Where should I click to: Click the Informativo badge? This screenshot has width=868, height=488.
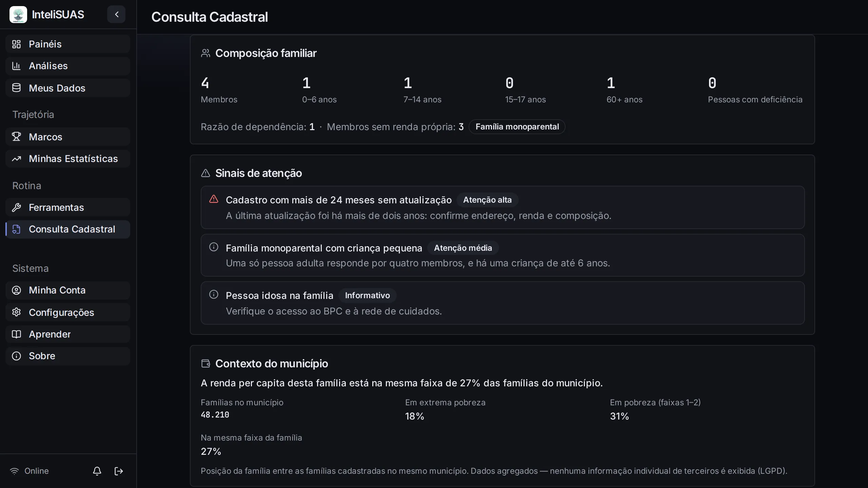click(367, 296)
